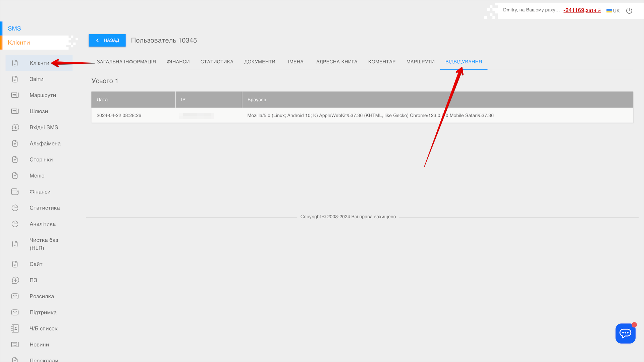Select the Загальна інформація tab
The width and height of the screenshot is (644, 362).
(126, 62)
